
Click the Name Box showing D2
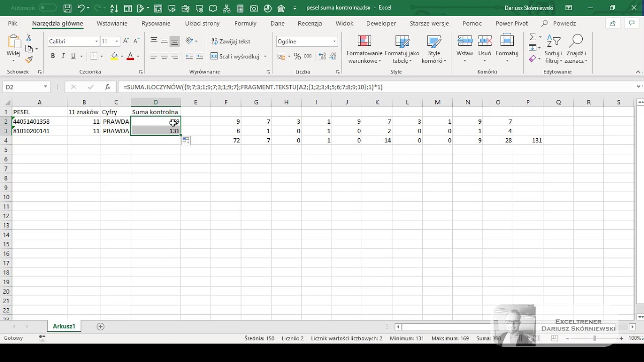25,87
